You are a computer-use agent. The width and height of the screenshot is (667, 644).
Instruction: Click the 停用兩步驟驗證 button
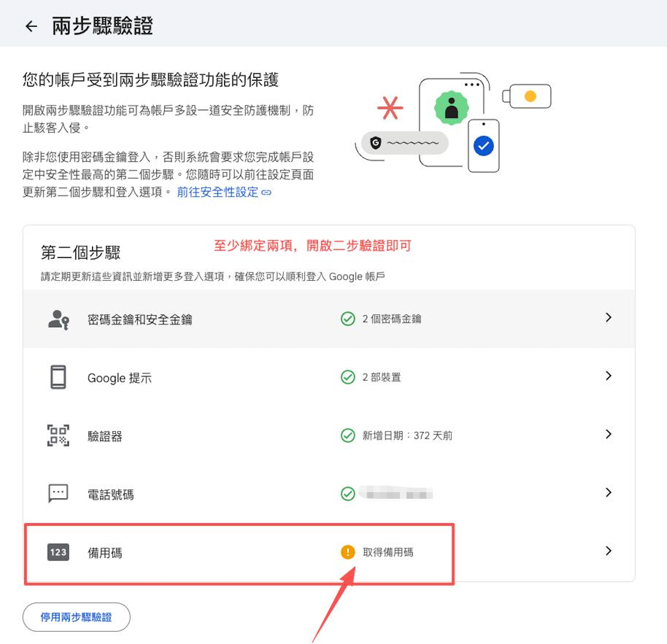(76, 617)
